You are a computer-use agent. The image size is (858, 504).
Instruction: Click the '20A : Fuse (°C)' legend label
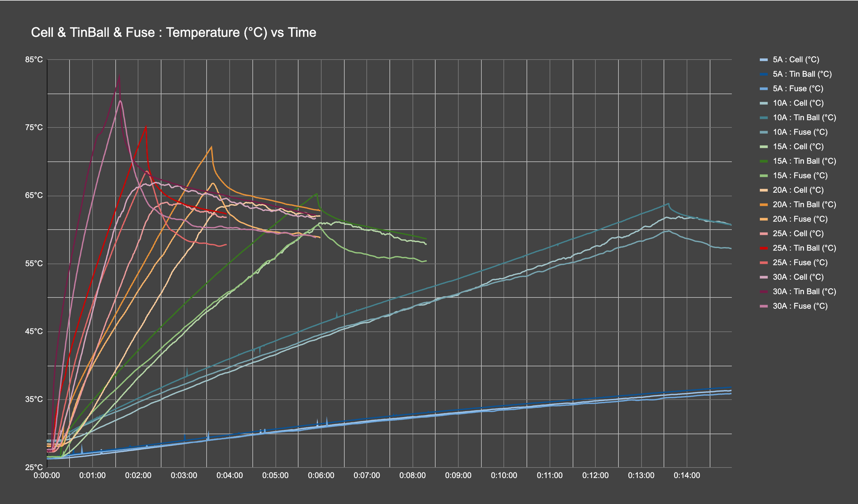click(800, 219)
